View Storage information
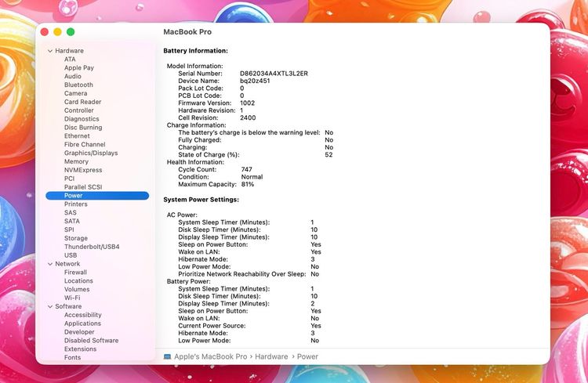The height and width of the screenshot is (383, 588). (x=76, y=238)
